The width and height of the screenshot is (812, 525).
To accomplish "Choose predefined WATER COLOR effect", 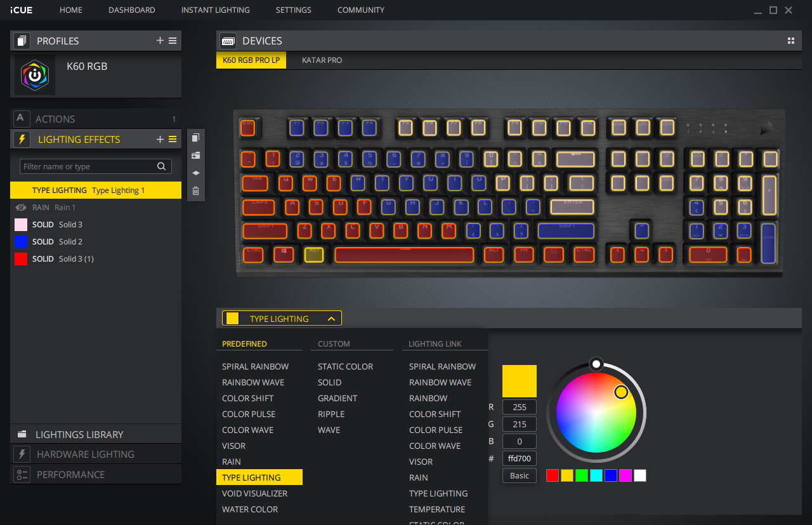I will [250, 509].
